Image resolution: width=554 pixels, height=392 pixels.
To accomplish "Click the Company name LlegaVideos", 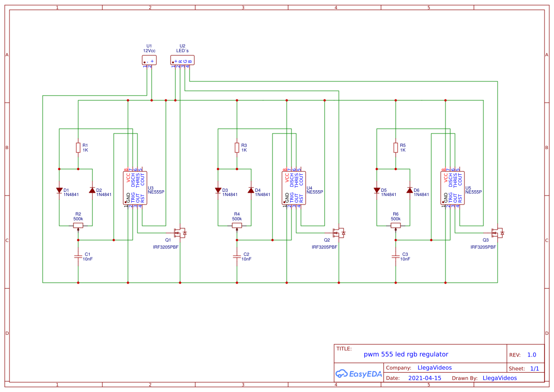I will [434, 367].
